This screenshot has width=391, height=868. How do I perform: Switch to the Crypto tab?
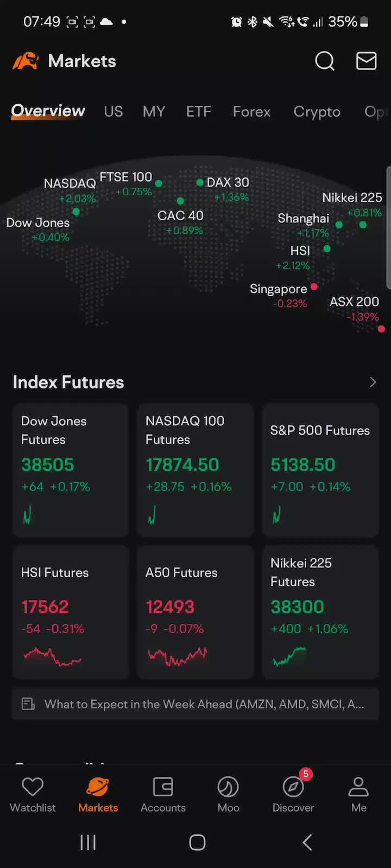coord(317,112)
